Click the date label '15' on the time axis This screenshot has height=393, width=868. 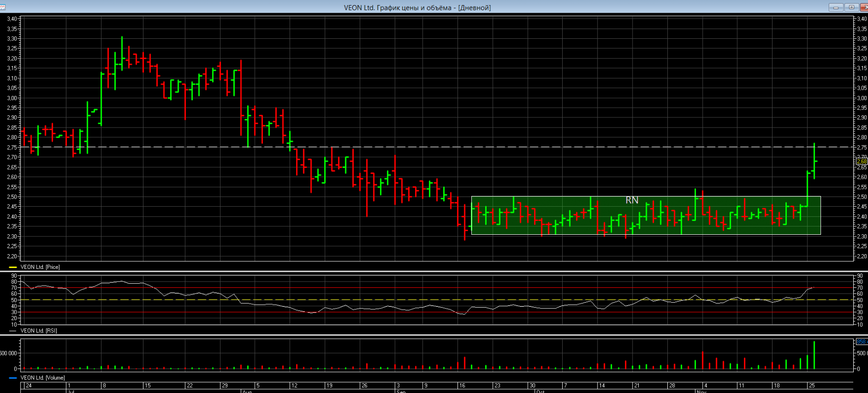pos(147,385)
